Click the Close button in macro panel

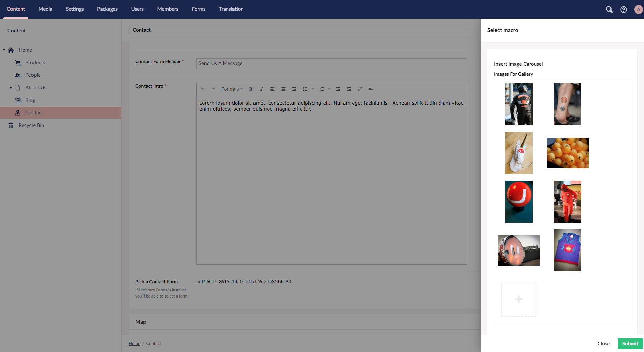(x=603, y=344)
